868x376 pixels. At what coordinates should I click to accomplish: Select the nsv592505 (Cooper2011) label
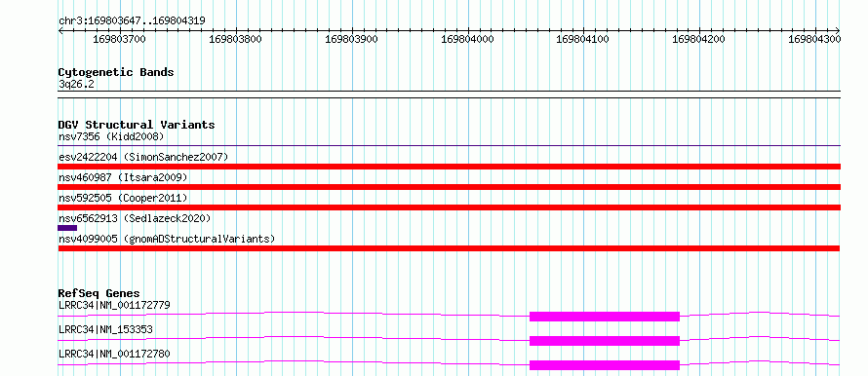tap(123, 198)
